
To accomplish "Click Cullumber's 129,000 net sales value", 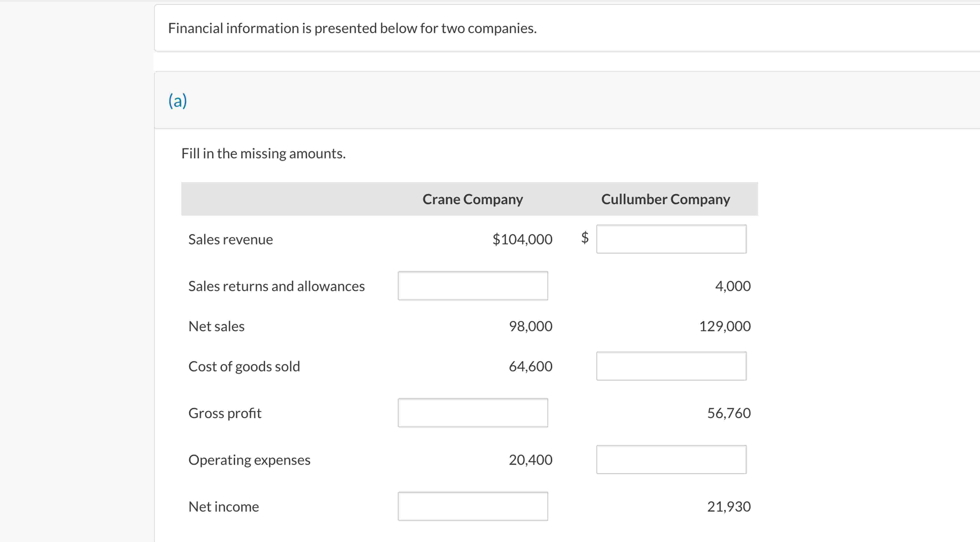I will 725,326.
